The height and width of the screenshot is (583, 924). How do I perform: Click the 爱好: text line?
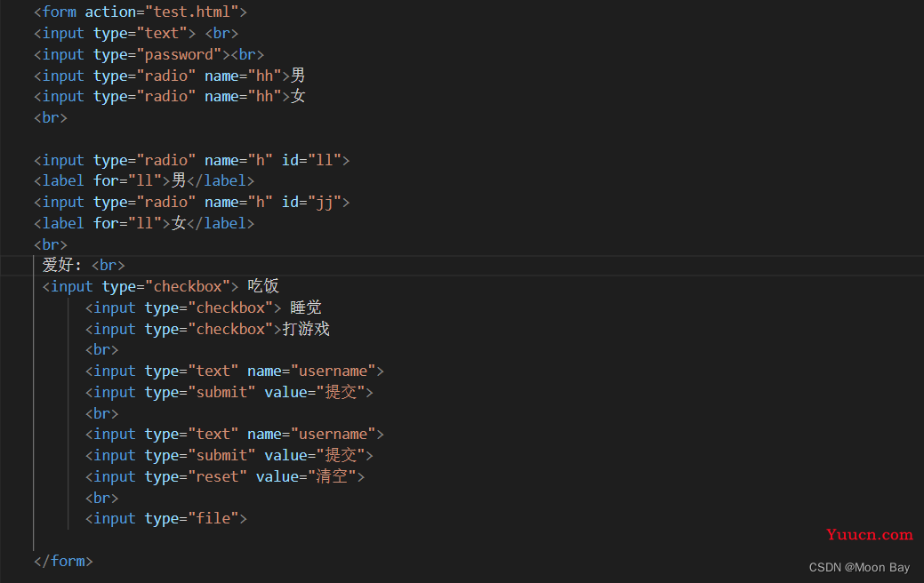coord(62,265)
